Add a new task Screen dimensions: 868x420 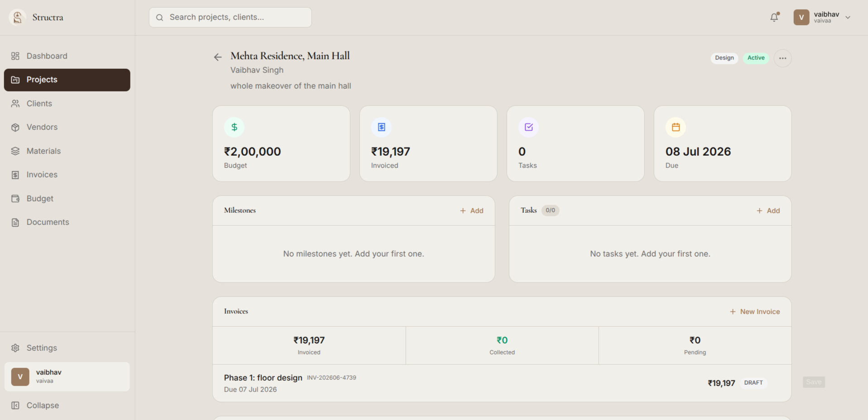coord(768,210)
